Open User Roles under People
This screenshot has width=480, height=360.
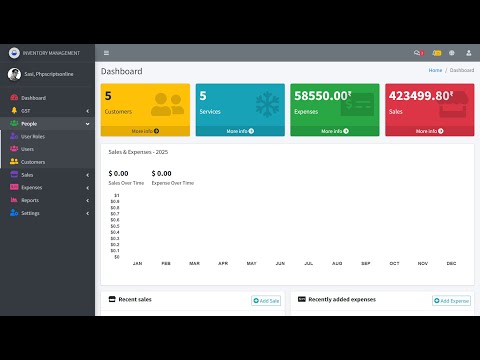pos(47,136)
